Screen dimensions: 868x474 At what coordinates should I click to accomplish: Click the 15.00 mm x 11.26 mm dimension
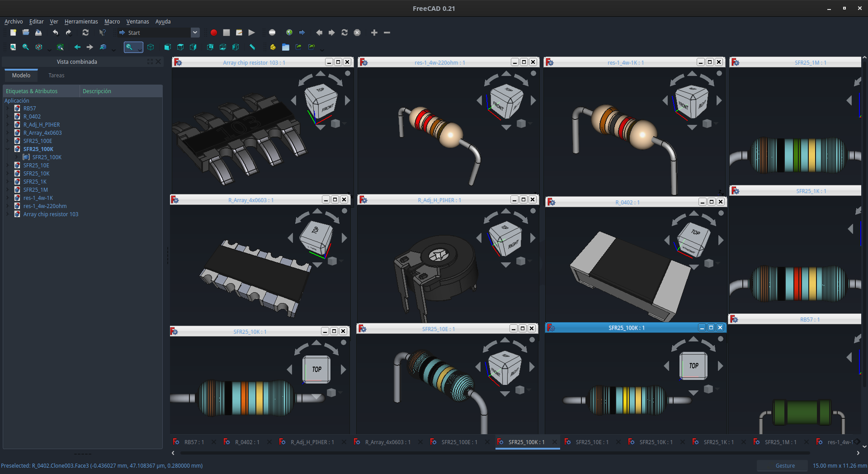tap(840, 466)
